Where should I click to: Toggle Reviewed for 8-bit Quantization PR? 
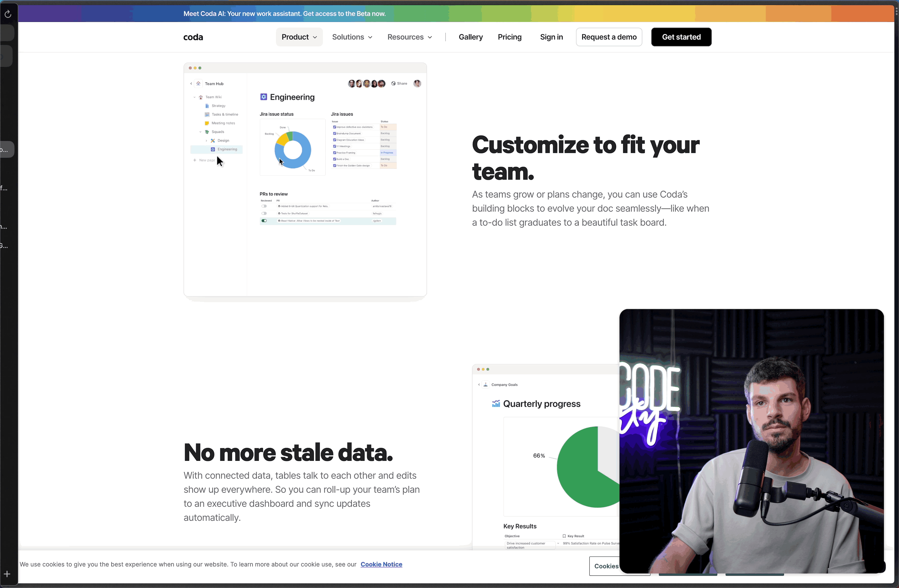(x=264, y=206)
